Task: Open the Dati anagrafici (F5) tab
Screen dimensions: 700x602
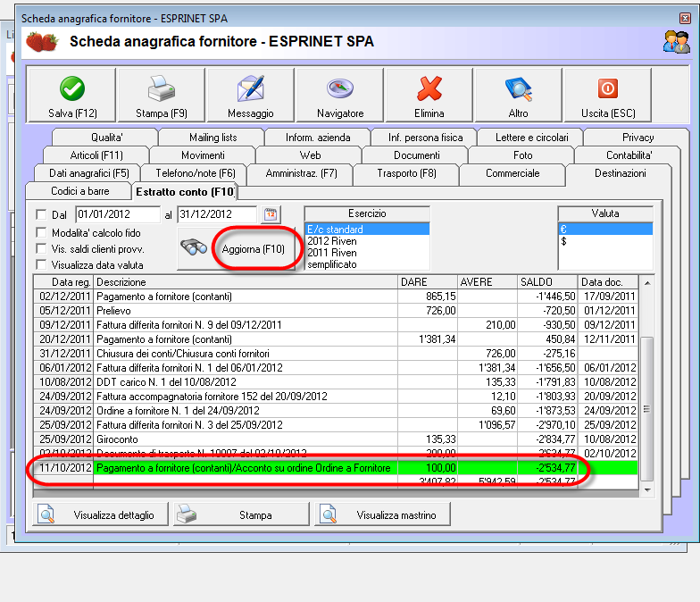Action: (88, 172)
